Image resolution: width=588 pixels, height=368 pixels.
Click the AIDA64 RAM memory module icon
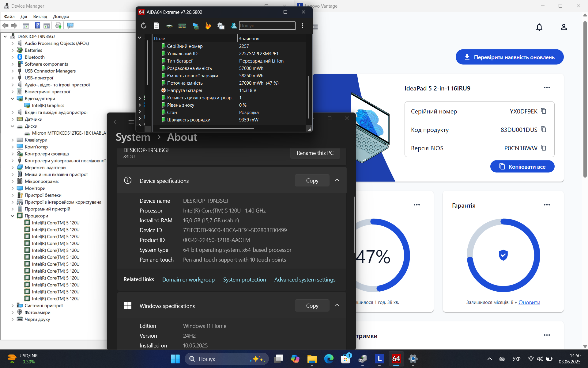point(182,26)
